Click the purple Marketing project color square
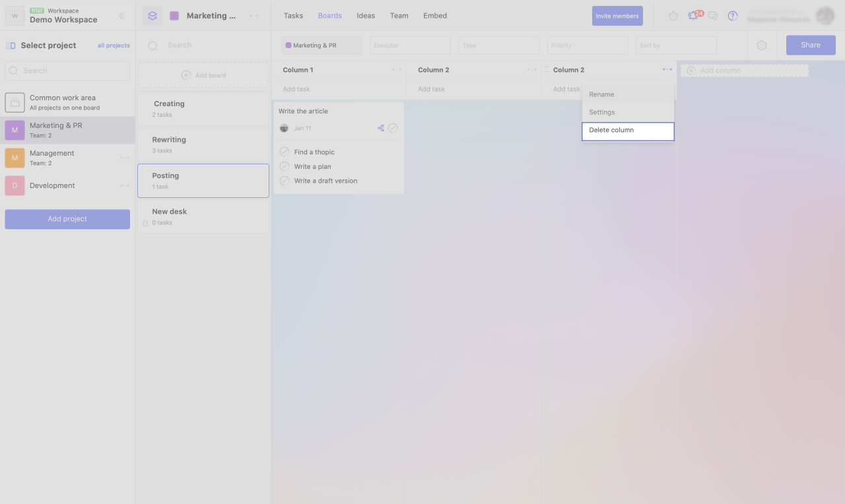 click(174, 16)
